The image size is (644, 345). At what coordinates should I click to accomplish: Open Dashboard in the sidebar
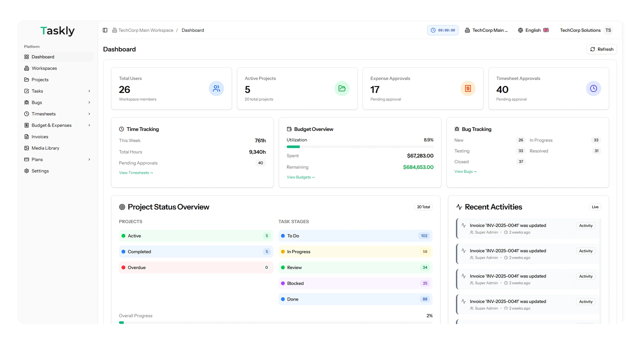click(x=58, y=57)
